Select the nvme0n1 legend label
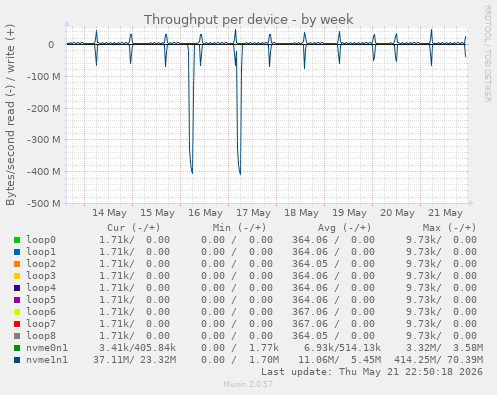The height and width of the screenshot is (395, 497). click(x=47, y=348)
